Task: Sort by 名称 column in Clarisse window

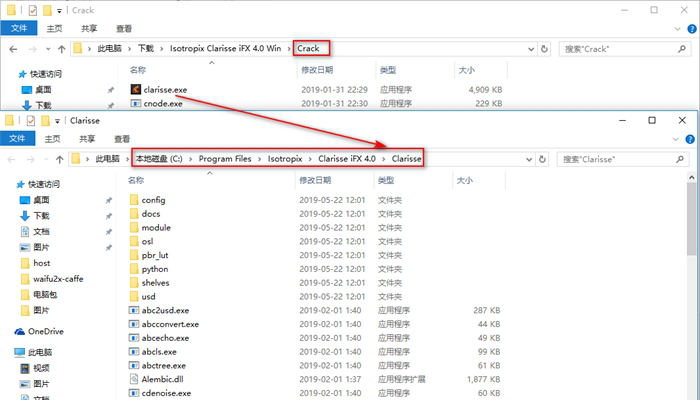Action: (136, 180)
